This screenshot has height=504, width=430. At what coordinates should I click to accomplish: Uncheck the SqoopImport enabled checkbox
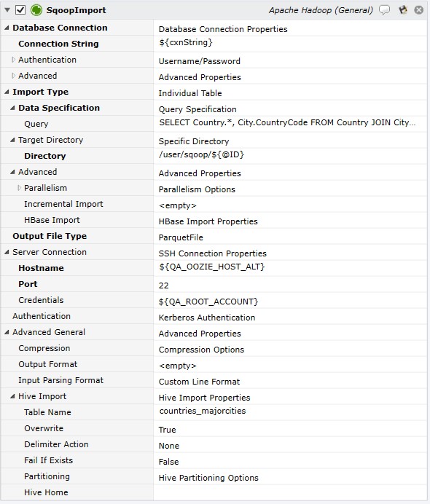point(20,10)
